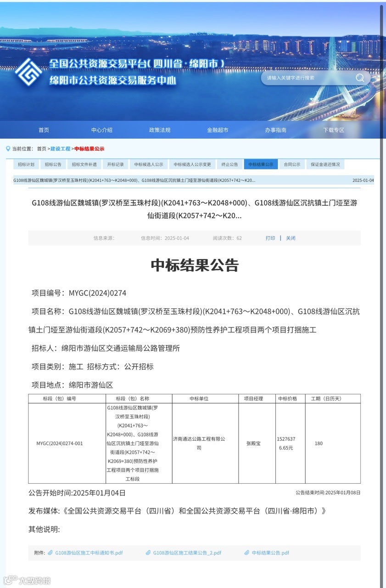Switch to the 招标文件补遗 tab
This screenshot has height=588, width=386.
tap(84, 164)
